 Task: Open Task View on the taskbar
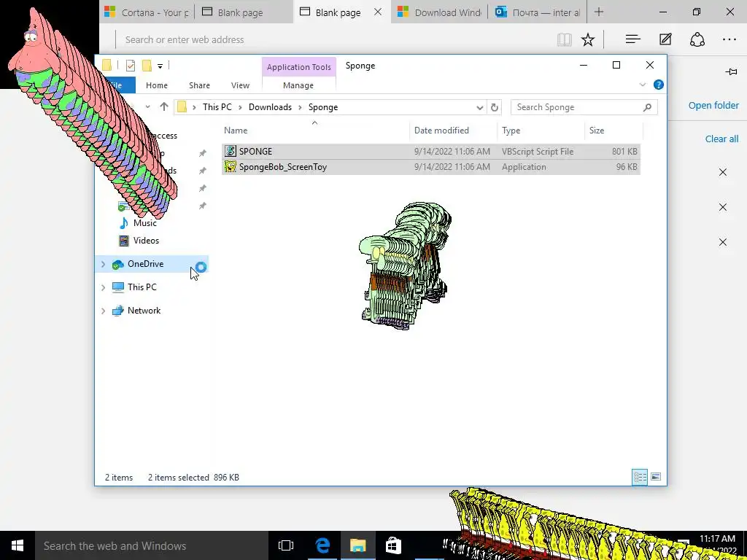[x=286, y=545]
